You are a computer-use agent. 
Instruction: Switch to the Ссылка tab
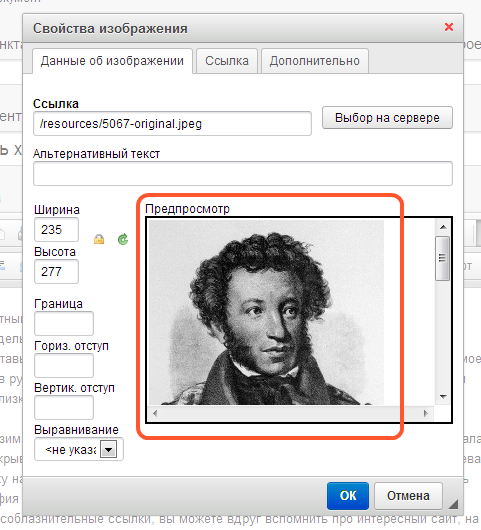click(227, 61)
